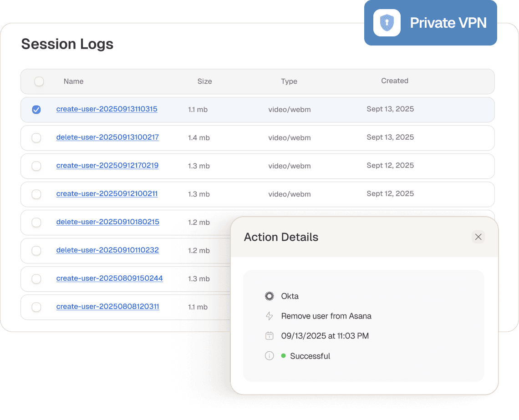Open the delete-user-20250910180215 log
Viewport: 519px width, 420px height.
[107, 222]
